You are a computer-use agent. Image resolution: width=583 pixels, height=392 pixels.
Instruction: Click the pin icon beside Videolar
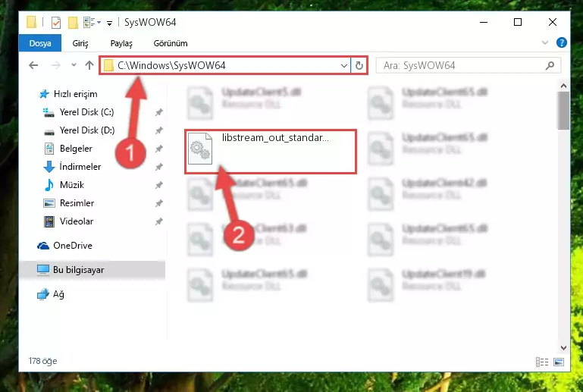(158, 221)
